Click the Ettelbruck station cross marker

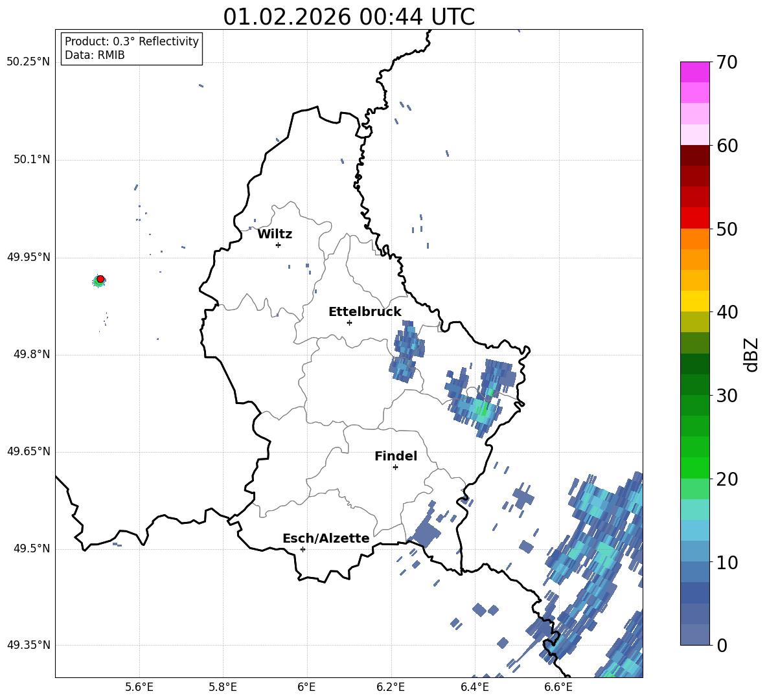349,322
